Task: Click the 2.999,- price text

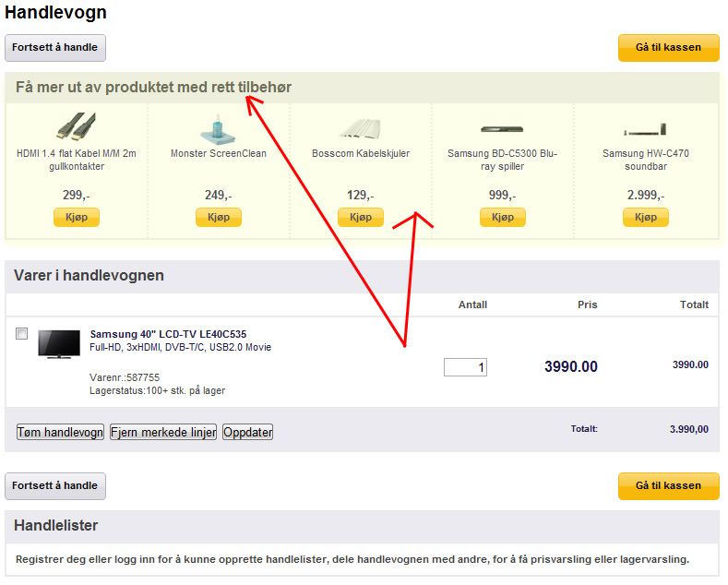Action: tap(646, 195)
